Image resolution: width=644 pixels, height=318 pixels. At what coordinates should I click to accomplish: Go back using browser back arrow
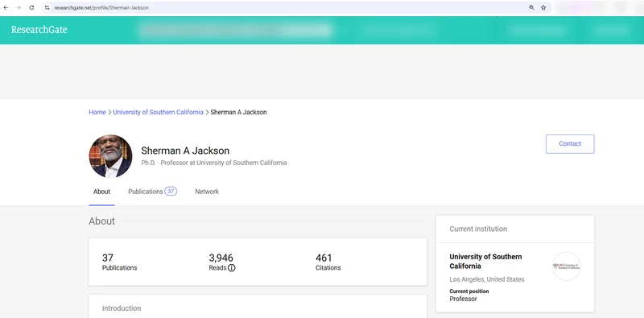click(x=6, y=7)
